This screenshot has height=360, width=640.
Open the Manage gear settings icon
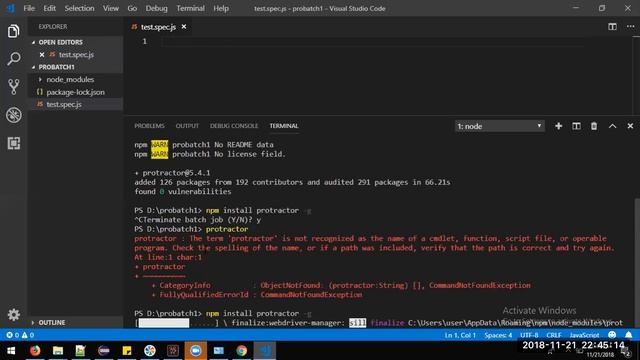(13, 315)
